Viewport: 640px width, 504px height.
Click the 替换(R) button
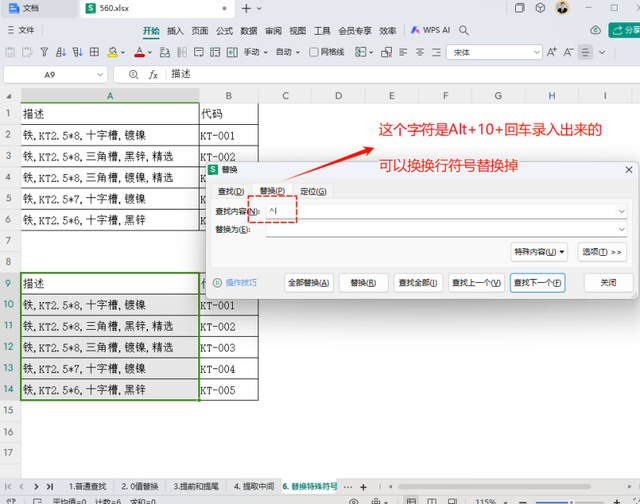click(x=363, y=283)
